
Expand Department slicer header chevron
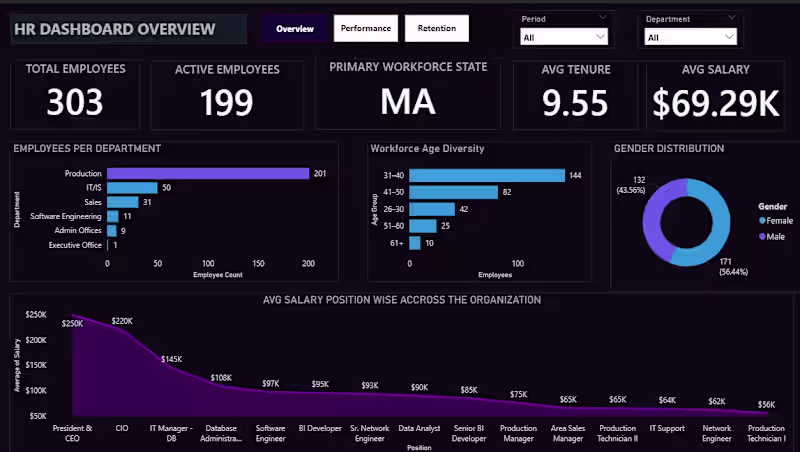(732, 17)
